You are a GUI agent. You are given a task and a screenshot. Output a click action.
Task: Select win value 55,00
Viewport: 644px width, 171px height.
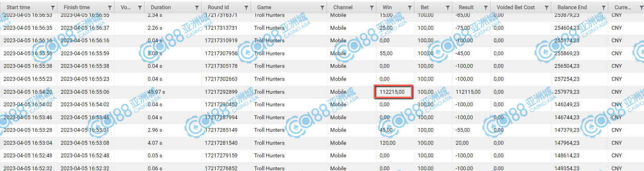[386, 53]
